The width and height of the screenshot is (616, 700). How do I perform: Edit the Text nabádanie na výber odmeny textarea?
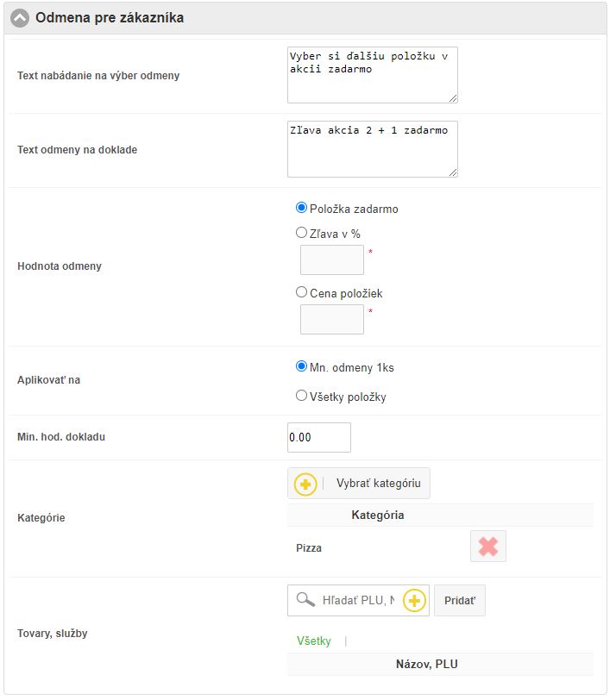pos(372,74)
